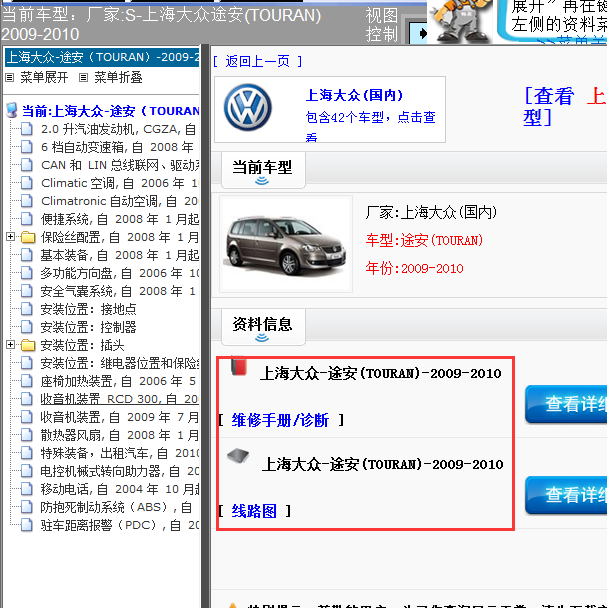Viewport: 607px width, 608px height.
Task: Click the document icon for 6 档自动变速箱
Action: [26, 147]
